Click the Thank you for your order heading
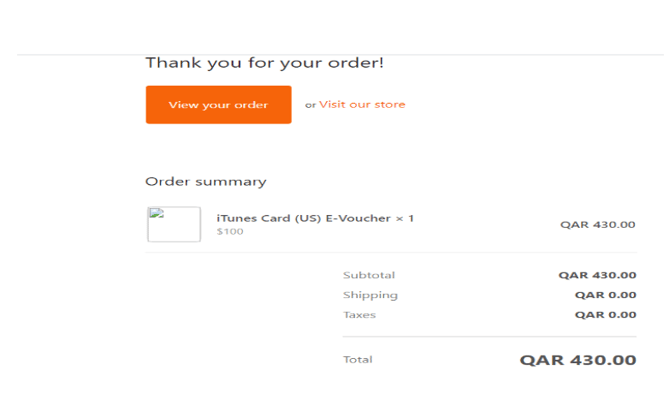The image size is (669, 400). coord(264,63)
